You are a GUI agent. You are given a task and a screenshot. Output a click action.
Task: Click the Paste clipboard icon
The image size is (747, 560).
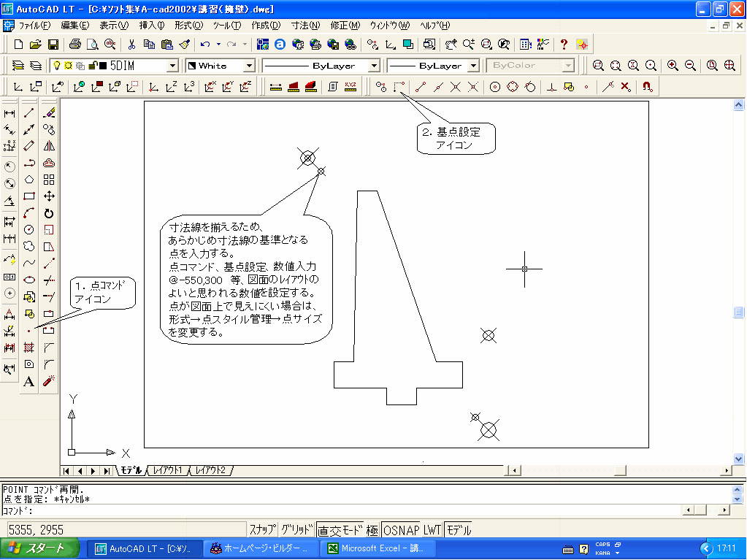click(x=166, y=45)
